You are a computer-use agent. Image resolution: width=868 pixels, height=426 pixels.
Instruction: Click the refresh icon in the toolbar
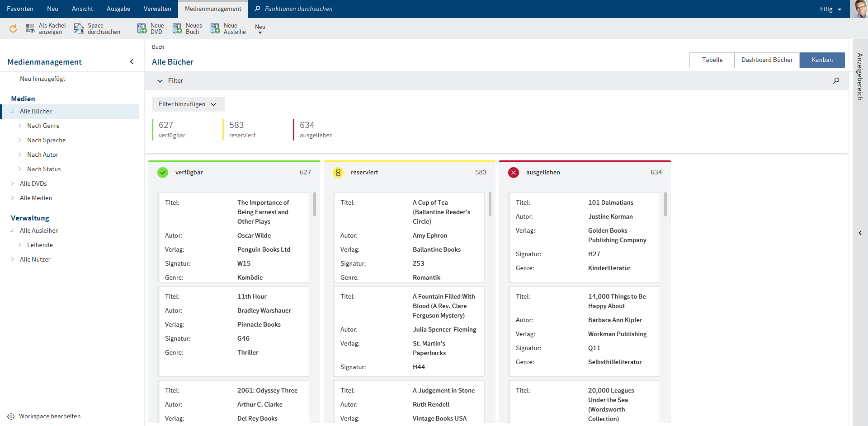click(x=13, y=28)
